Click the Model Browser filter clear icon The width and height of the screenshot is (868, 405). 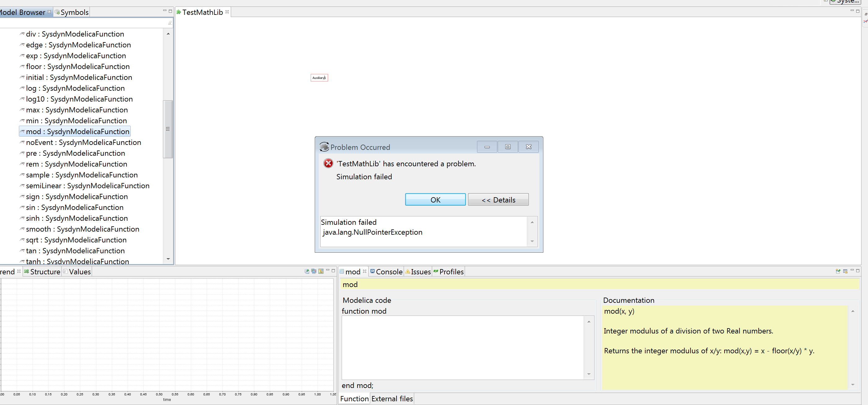[170, 23]
